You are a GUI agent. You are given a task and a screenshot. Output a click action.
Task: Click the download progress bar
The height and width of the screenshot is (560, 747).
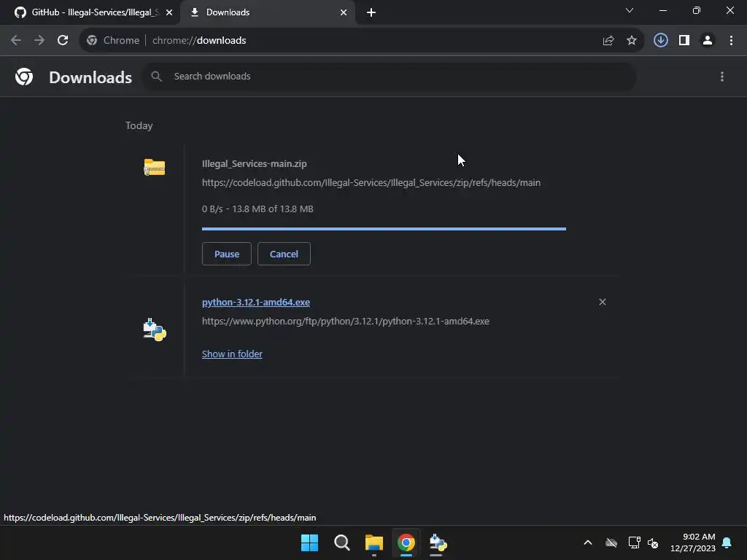[384, 229]
